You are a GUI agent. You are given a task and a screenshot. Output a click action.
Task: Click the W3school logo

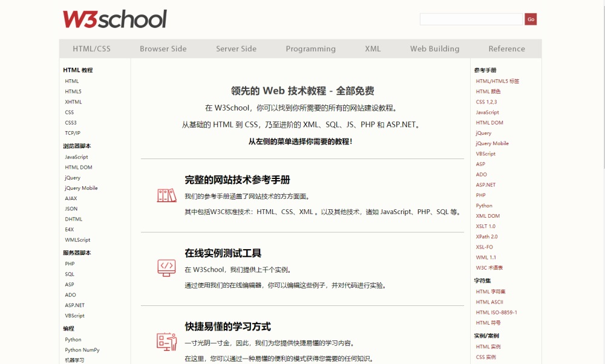tap(115, 19)
